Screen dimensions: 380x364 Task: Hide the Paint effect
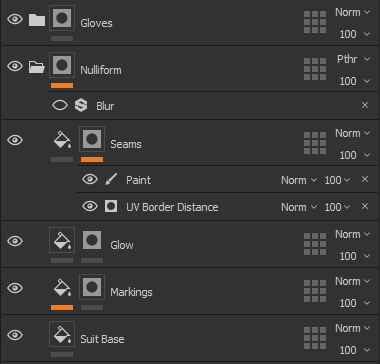(90, 179)
